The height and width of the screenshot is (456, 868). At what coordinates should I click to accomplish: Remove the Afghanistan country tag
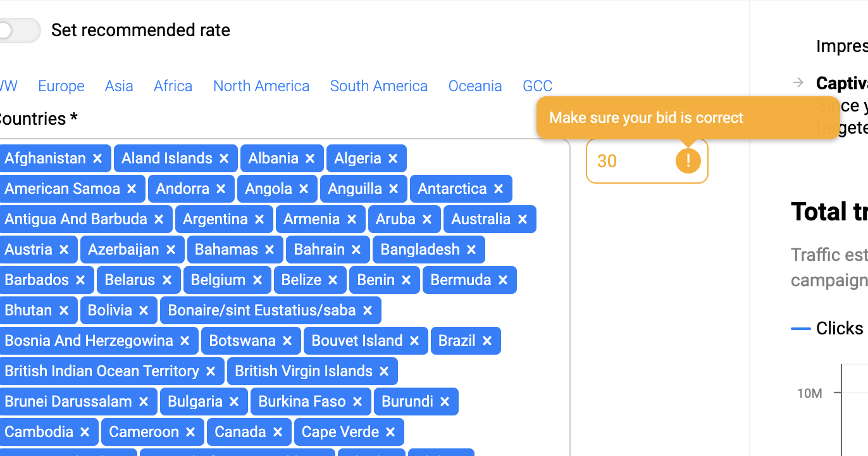97,158
